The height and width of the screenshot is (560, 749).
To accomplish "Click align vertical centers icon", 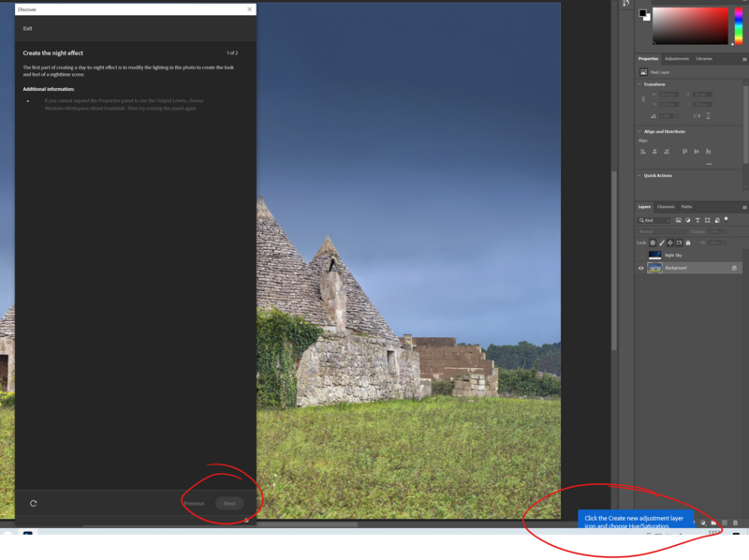I will click(697, 152).
